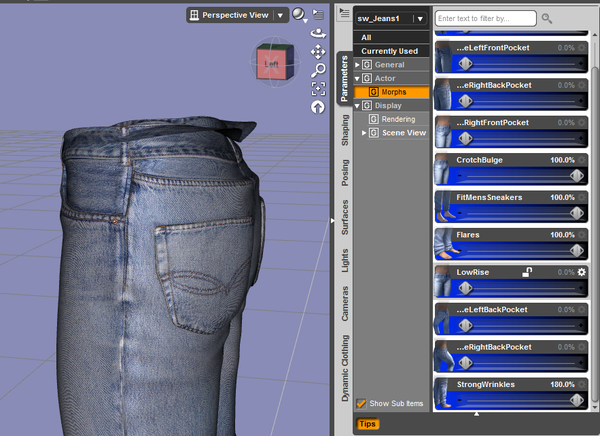The image size is (600, 436).
Task: Click the draw style sphere icon
Action: (x=299, y=15)
